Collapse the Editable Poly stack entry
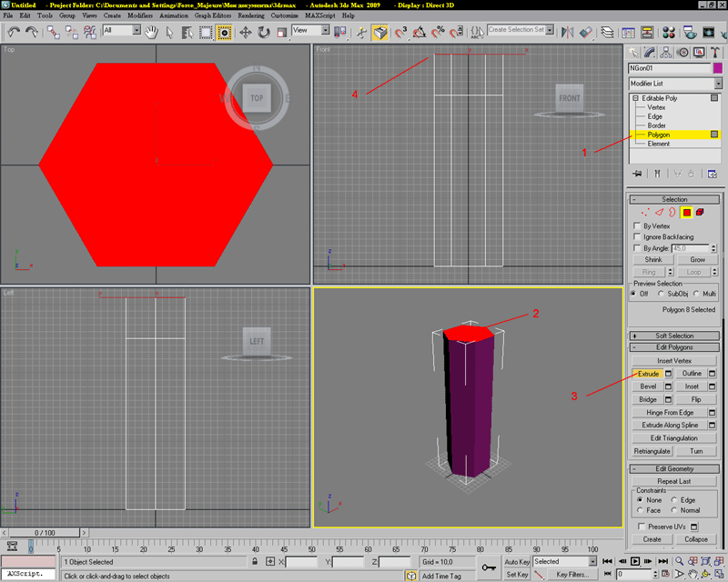Screen dimensions: 728x582 (x=635, y=98)
